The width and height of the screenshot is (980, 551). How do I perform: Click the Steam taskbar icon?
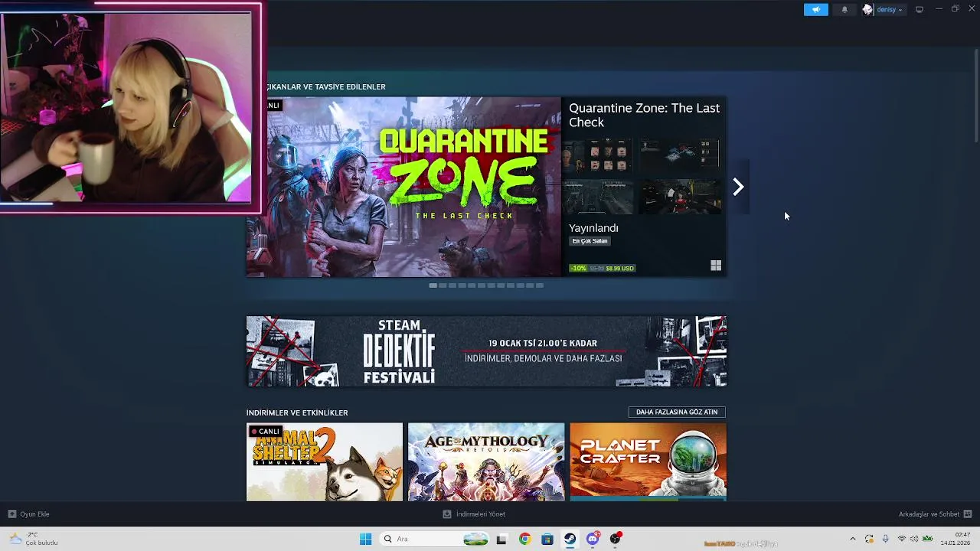tap(570, 539)
